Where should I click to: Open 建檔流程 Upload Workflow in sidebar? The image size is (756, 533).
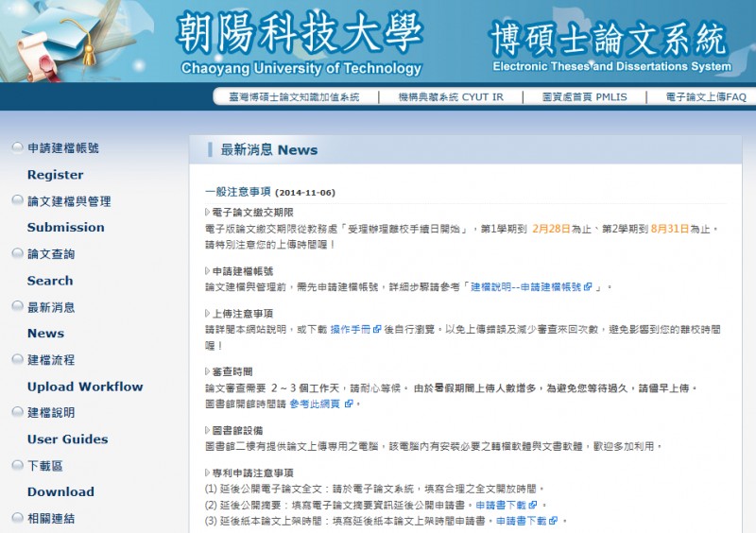coord(85,373)
